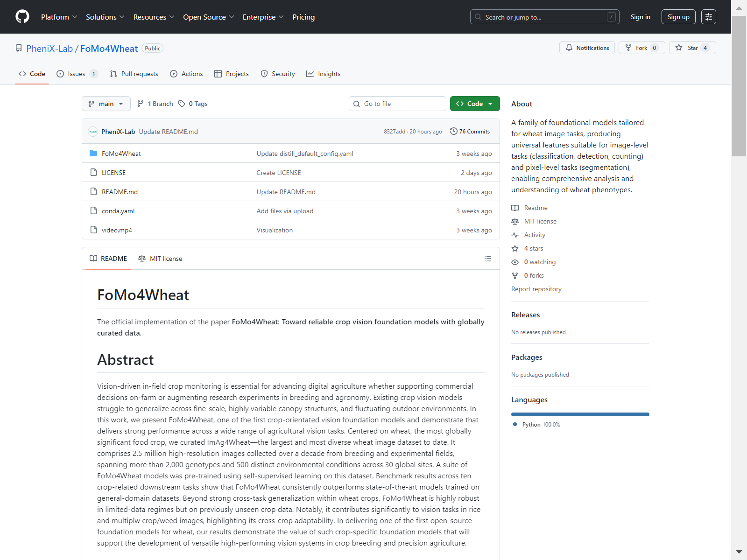Open the command palette settings icon in header

708,17
